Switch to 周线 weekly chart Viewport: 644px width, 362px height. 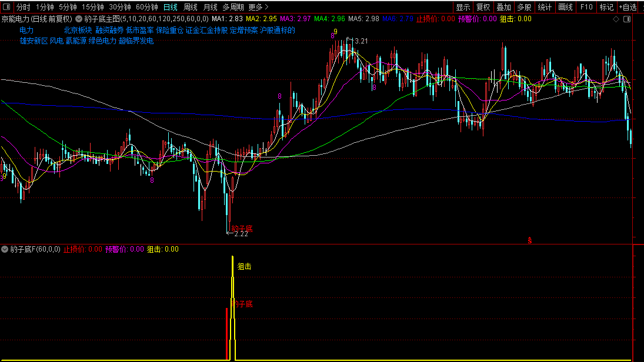pyautogui.click(x=190, y=7)
